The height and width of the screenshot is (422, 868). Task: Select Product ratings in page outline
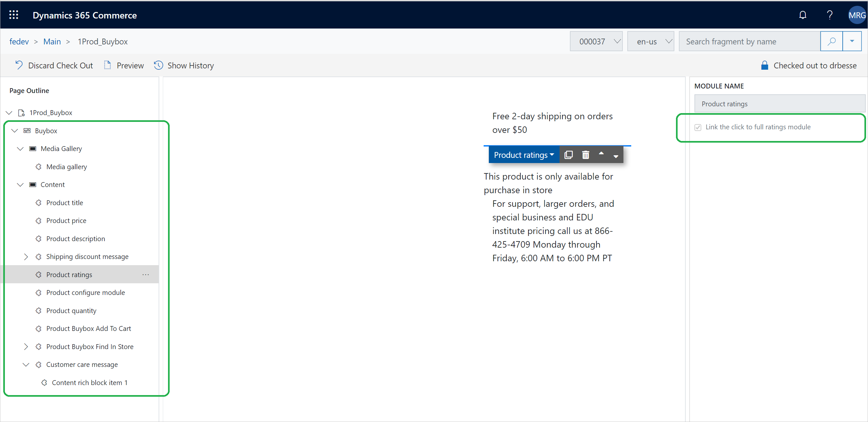point(69,274)
